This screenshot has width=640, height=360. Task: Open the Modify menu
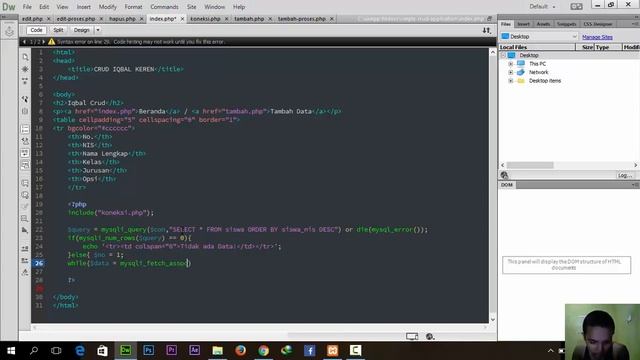click(x=107, y=7)
